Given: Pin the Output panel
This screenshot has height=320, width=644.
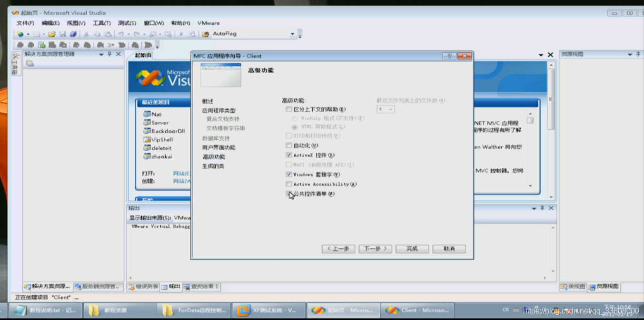Looking at the screenshot, I should tap(542, 208).
